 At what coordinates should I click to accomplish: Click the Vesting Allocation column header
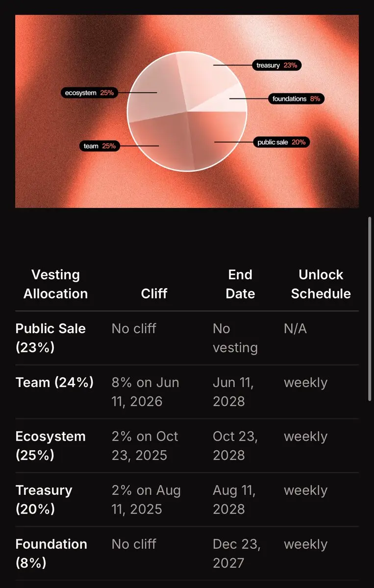click(x=55, y=284)
